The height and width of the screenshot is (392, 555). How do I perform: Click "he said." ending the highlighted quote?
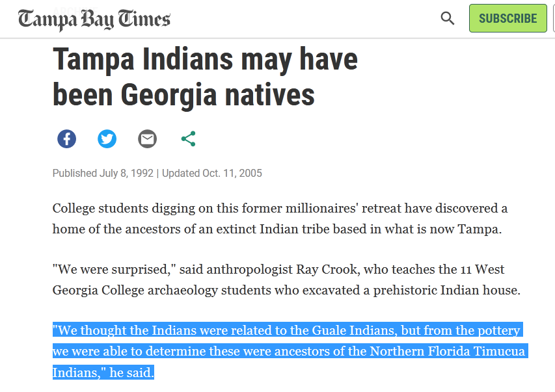133,372
